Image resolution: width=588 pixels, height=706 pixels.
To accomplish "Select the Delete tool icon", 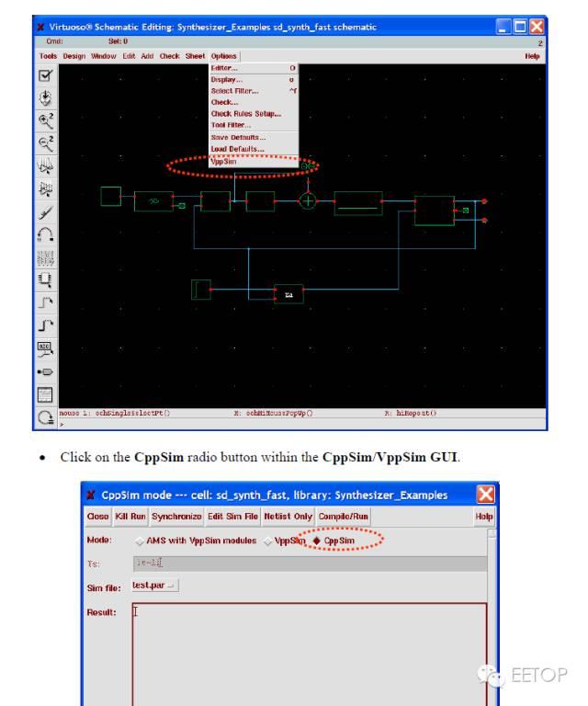I will pos(45,212).
